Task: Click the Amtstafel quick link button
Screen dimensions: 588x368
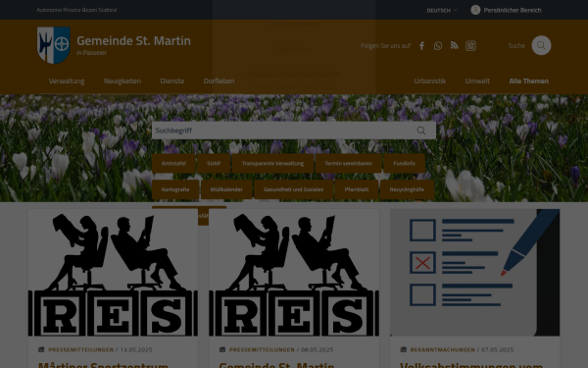Action: click(x=173, y=163)
